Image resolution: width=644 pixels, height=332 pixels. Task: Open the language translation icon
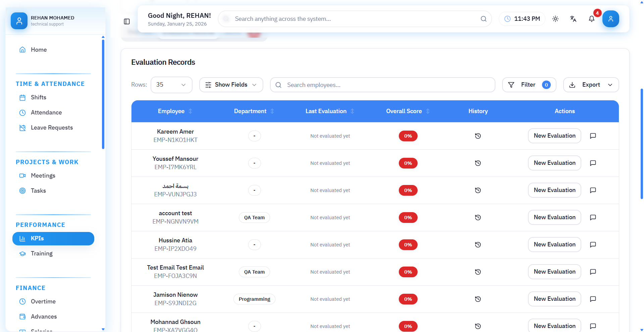pos(573,19)
